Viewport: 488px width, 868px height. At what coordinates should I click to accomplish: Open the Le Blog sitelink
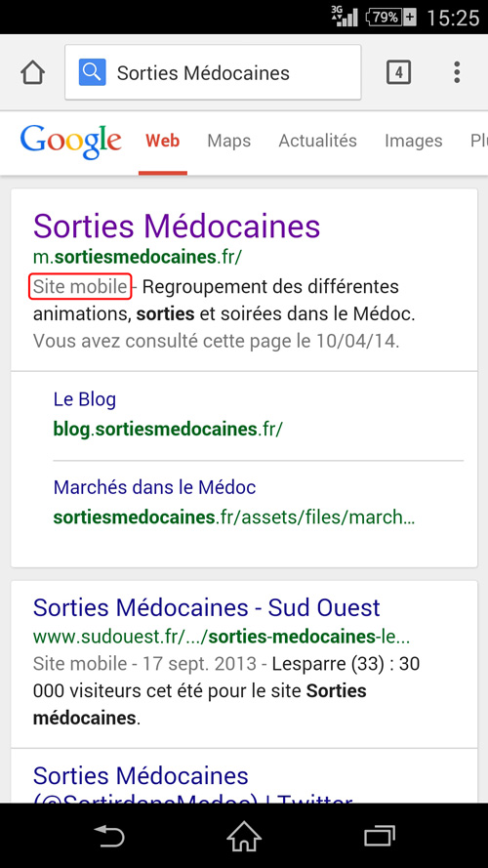tap(85, 399)
